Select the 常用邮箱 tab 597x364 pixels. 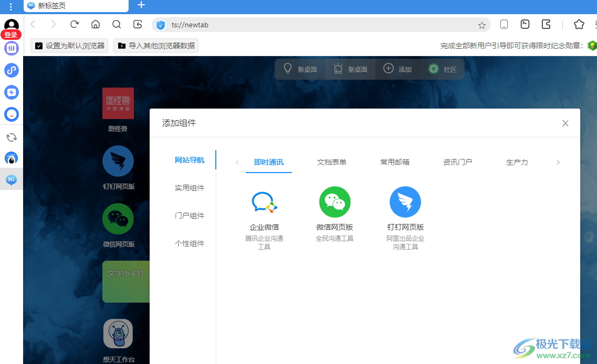pos(394,162)
